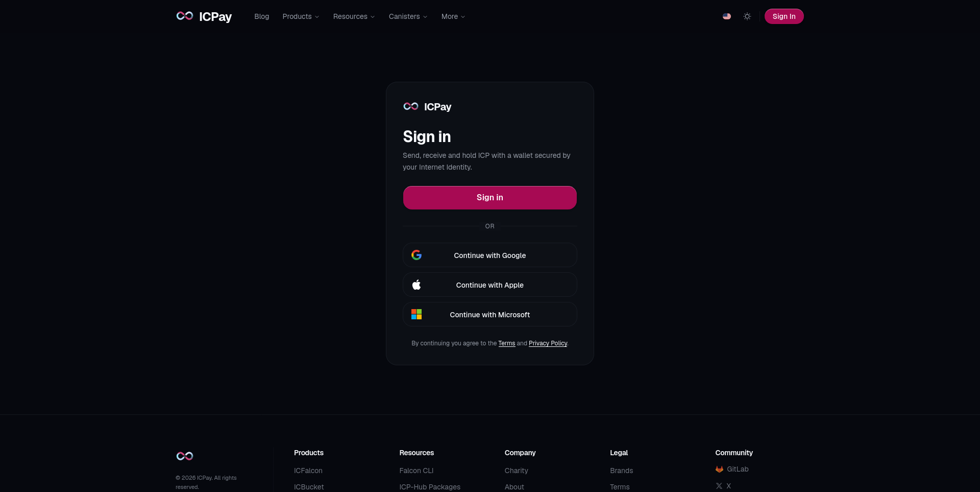Screen dimensions: 980x492
Task: Open Falcon CLI footer link
Action: click(416, 471)
